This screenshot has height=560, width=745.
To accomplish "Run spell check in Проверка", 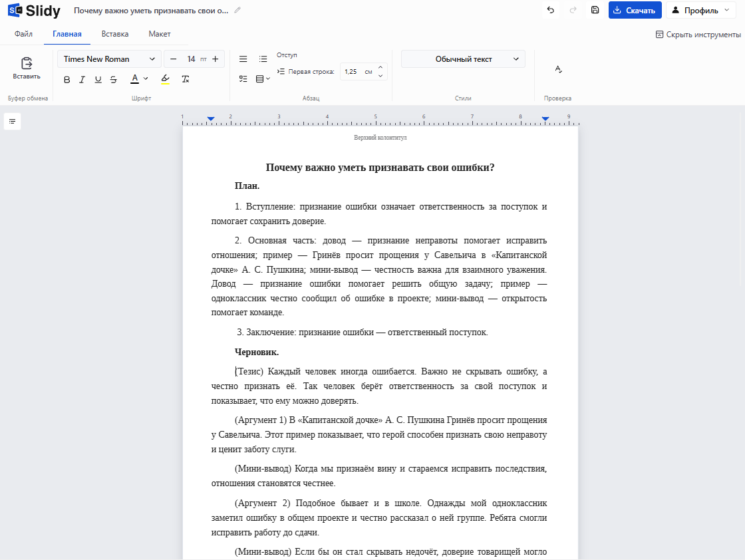I will tap(558, 69).
